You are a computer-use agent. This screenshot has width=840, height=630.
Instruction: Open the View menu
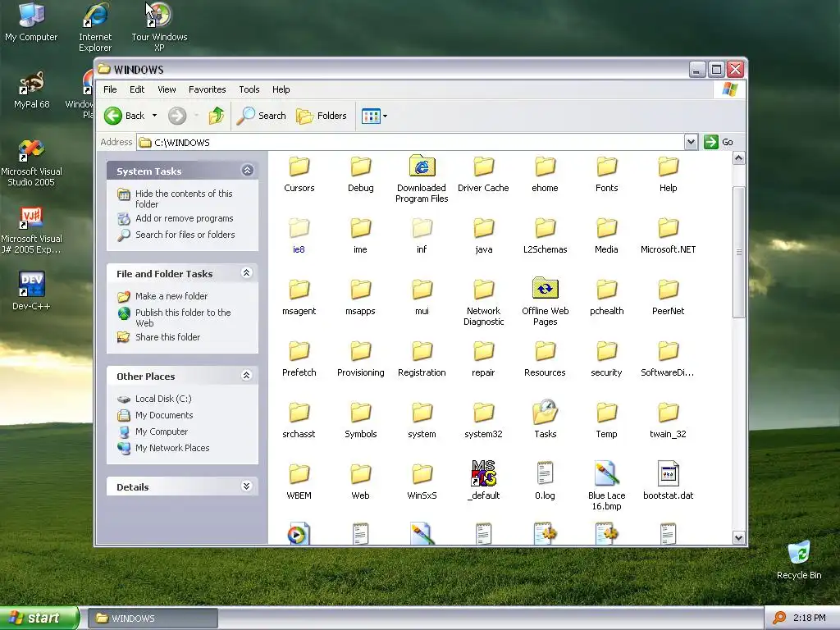click(x=167, y=89)
